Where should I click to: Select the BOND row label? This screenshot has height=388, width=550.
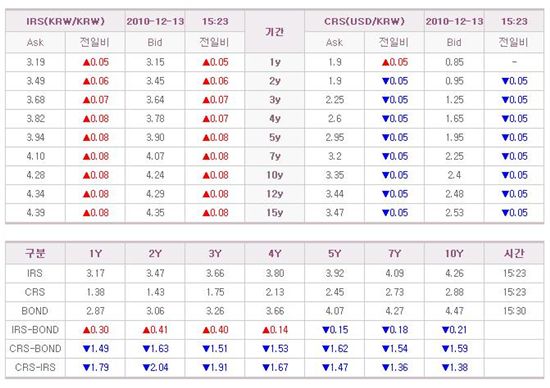35,311
